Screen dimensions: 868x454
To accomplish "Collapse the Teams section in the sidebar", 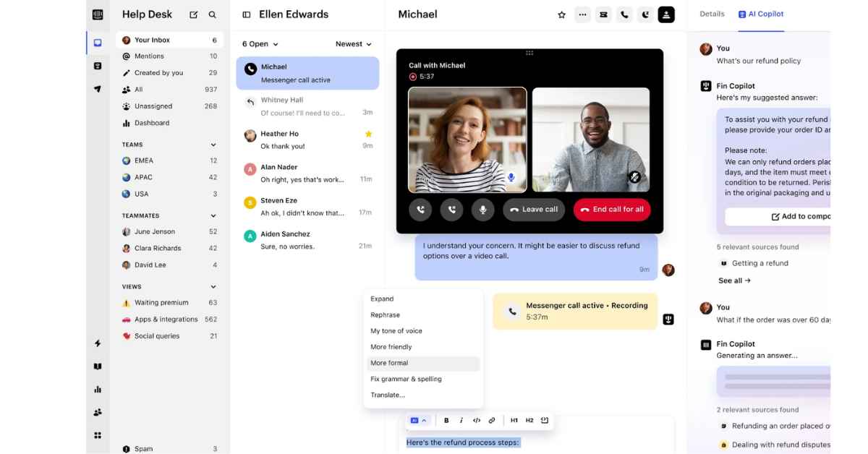I will 213,144.
